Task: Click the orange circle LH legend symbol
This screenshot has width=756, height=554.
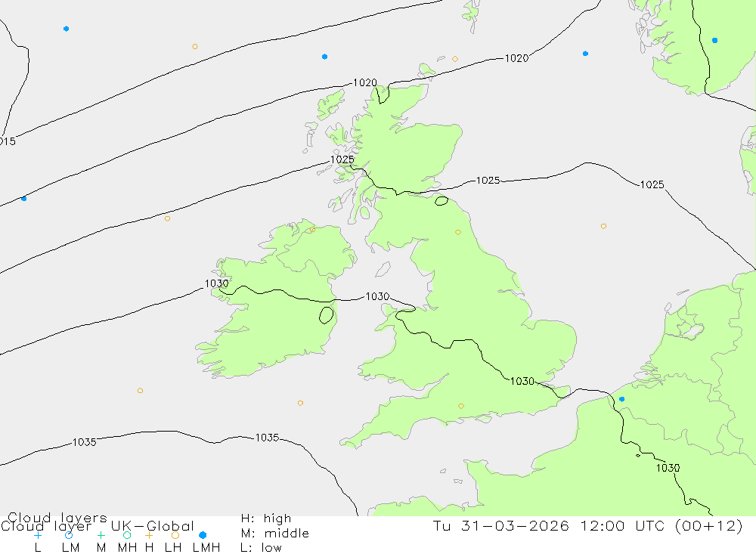Action: (x=175, y=535)
